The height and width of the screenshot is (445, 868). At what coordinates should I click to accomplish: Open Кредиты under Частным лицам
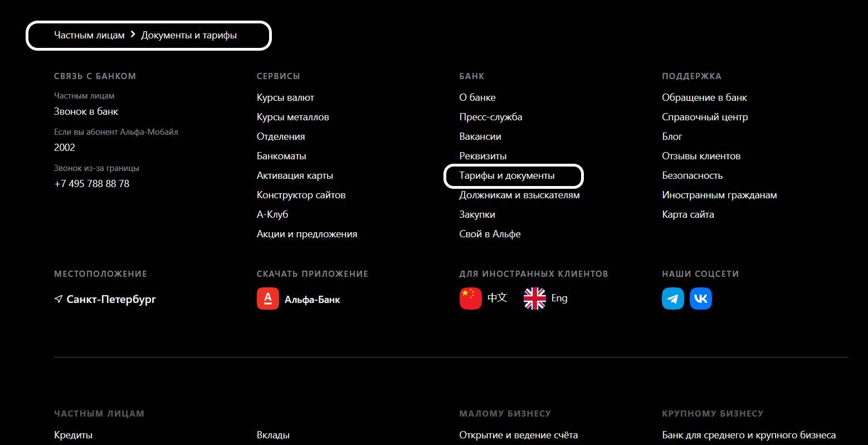[x=73, y=434]
